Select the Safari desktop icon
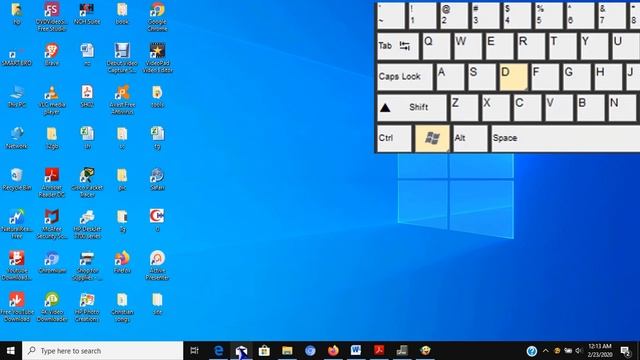The height and width of the screenshot is (360, 640). (x=157, y=180)
